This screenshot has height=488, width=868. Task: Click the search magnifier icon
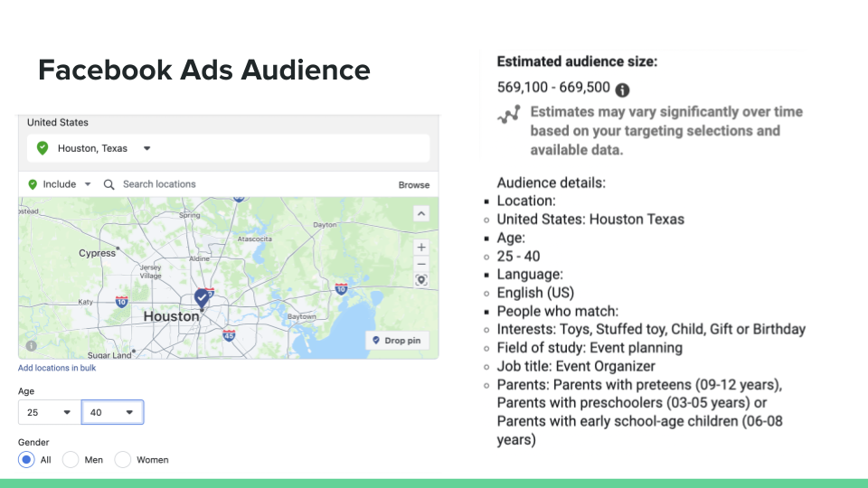(x=109, y=184)
